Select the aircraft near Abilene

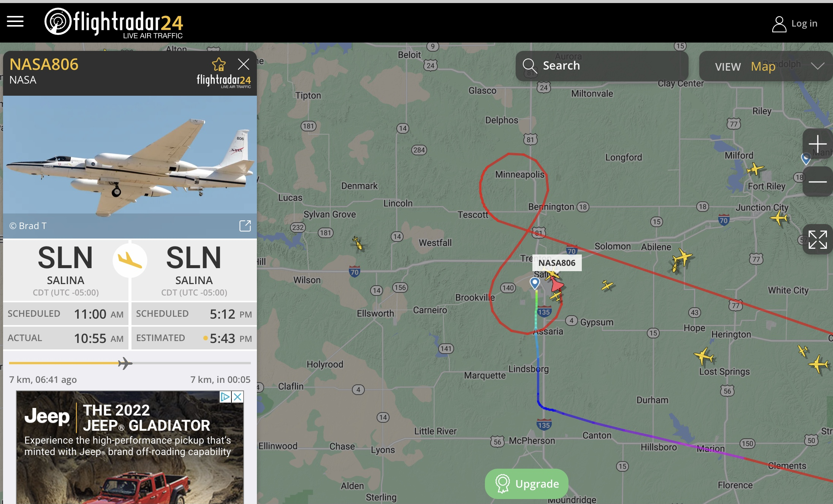(x=682, y=259)
